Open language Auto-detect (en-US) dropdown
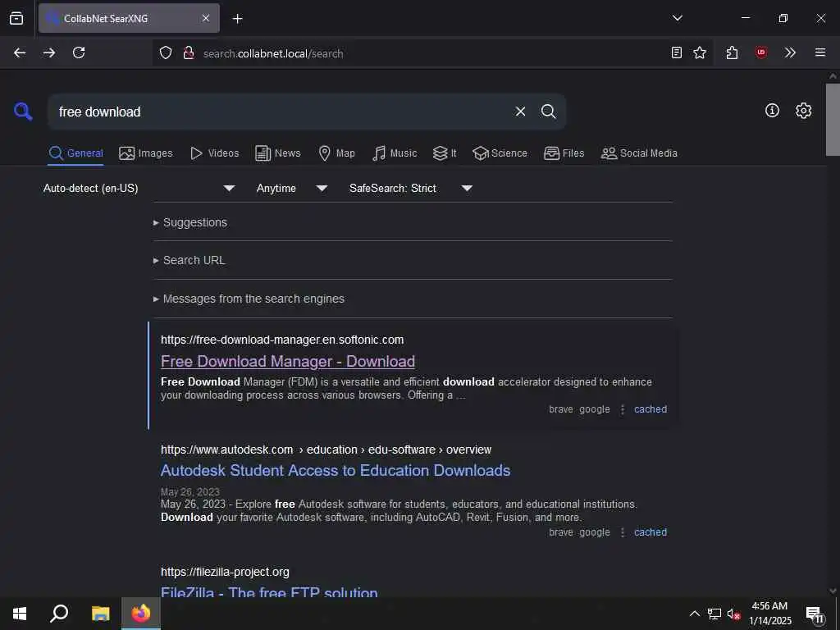 [x=139, y=188]
